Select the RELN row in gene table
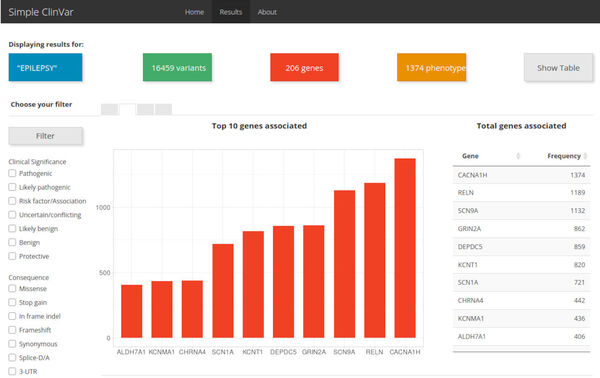This screenshot has width=600, height=378. pos(521,192)
